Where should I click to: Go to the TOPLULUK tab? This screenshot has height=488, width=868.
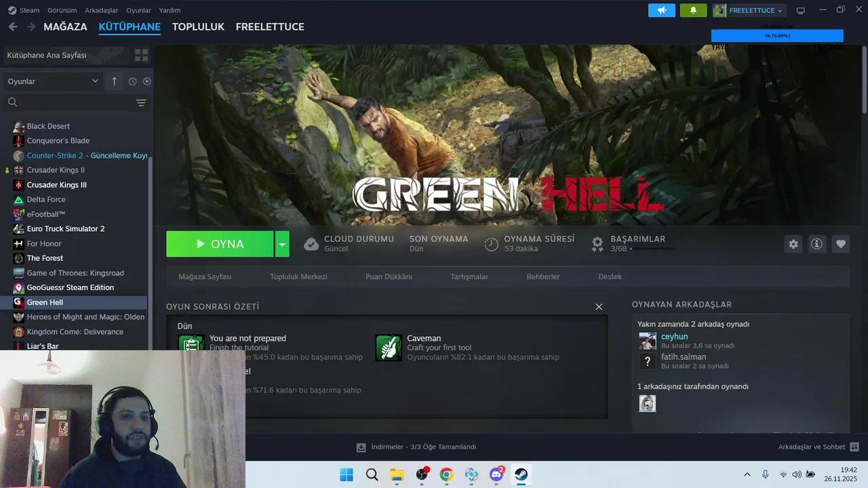[198, 27]
